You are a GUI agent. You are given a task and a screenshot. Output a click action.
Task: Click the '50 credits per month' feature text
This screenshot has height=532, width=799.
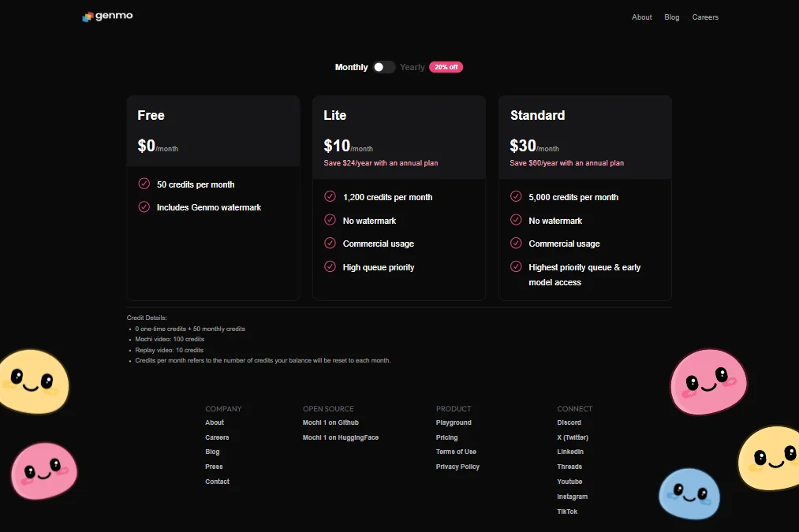click(x=196, y=184)
